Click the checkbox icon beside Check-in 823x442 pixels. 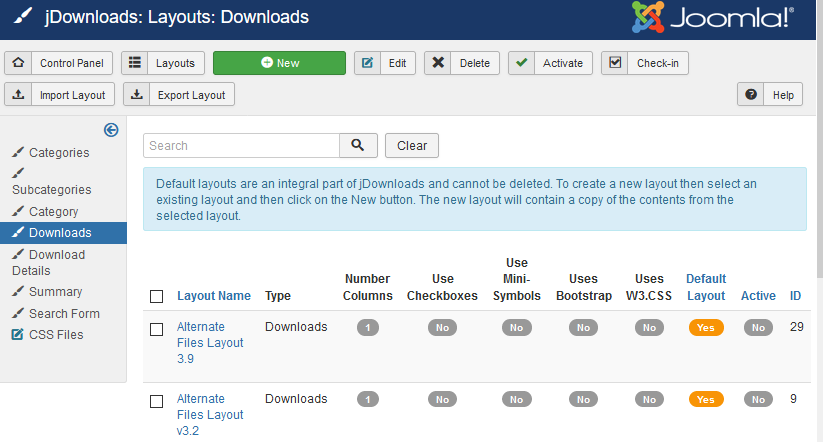click(615, 63)
